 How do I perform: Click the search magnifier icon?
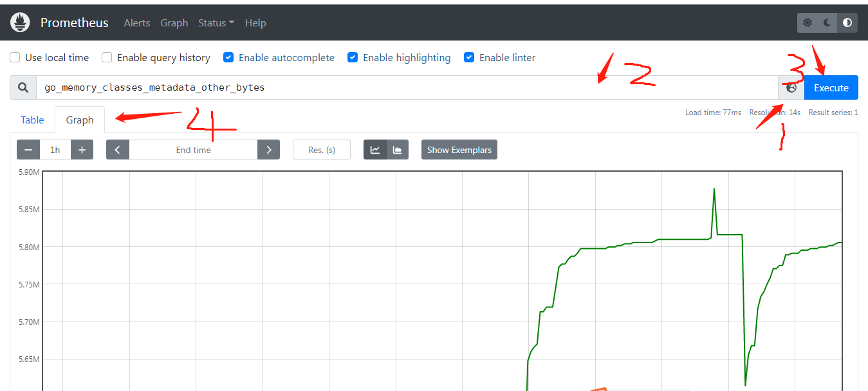23,87
